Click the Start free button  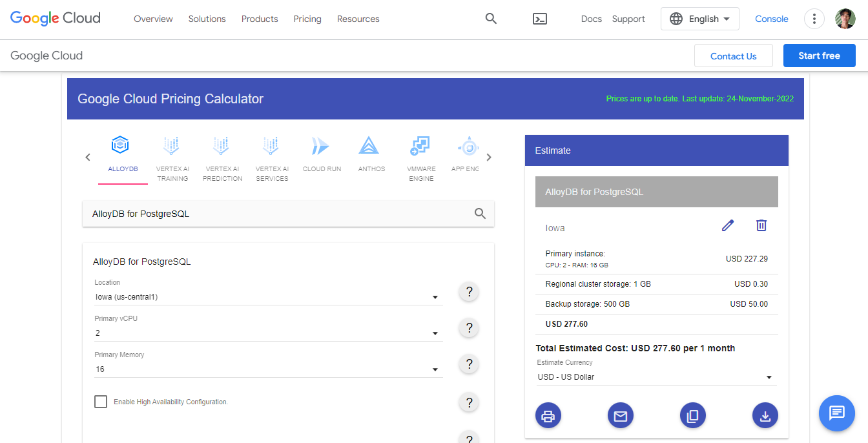click(x=819, y=56)
